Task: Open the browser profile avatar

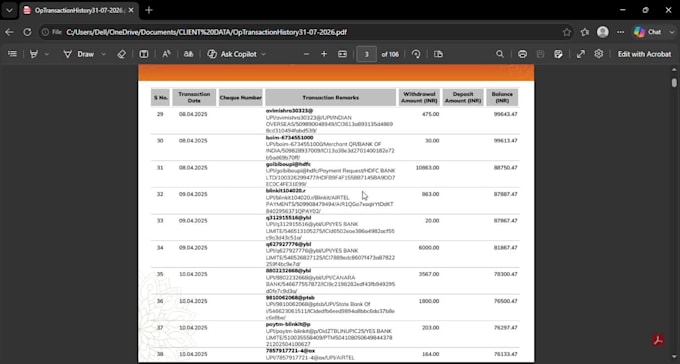Action: (x=603, y=32)
